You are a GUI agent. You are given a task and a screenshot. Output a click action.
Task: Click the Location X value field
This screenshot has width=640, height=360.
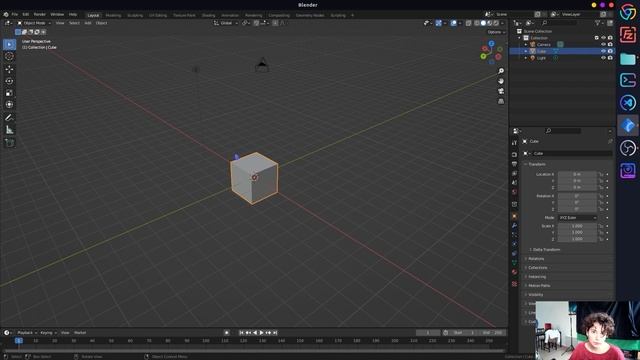point(577,174)
